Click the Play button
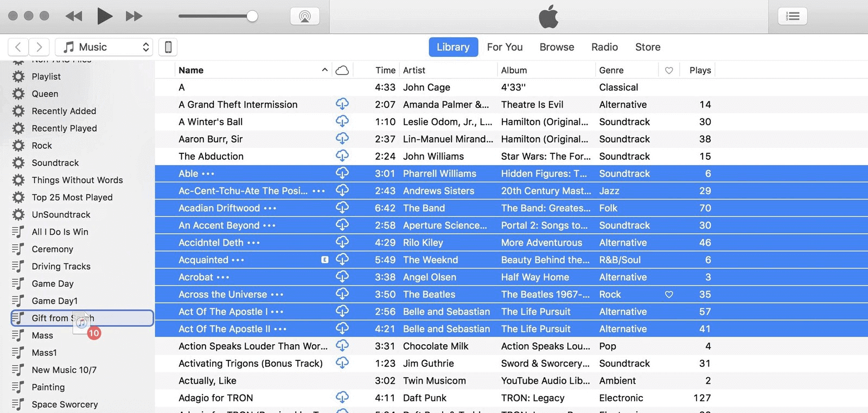 (105, 16)
